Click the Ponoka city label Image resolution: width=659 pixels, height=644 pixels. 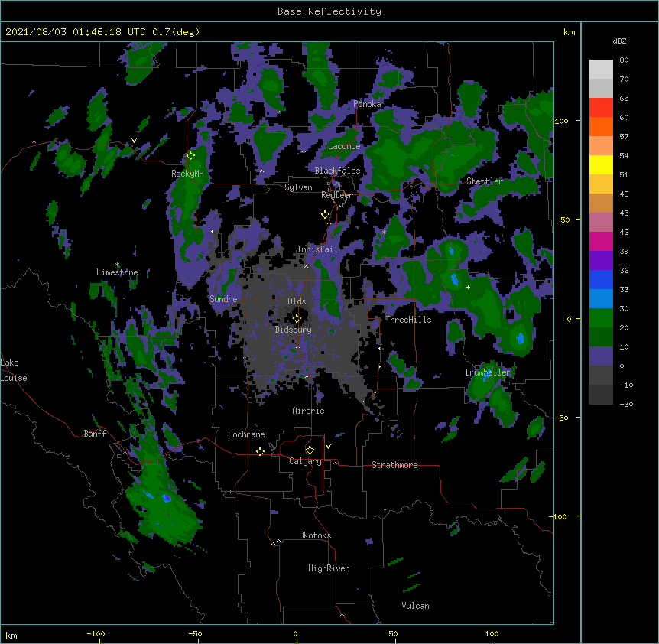(367, 104)
